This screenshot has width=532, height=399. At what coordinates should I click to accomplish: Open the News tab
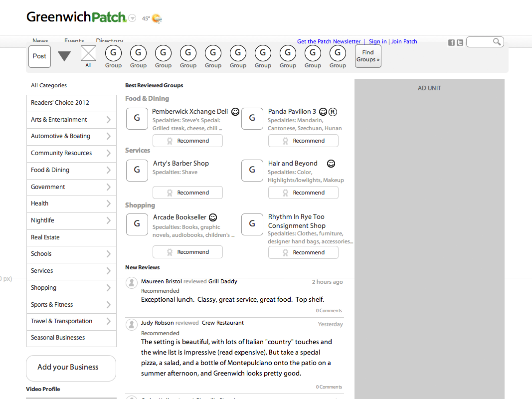tap(40, 41)
